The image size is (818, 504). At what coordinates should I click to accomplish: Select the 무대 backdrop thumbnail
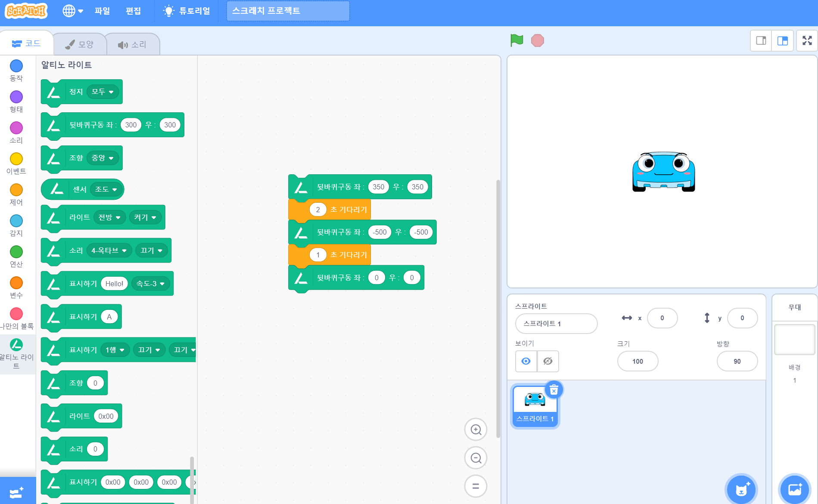point(794,340)
